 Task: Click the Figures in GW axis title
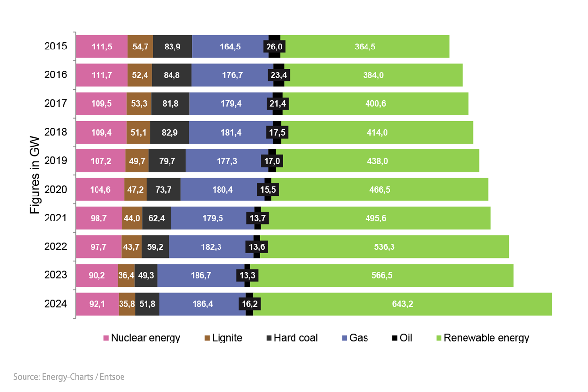coord(35,175)
